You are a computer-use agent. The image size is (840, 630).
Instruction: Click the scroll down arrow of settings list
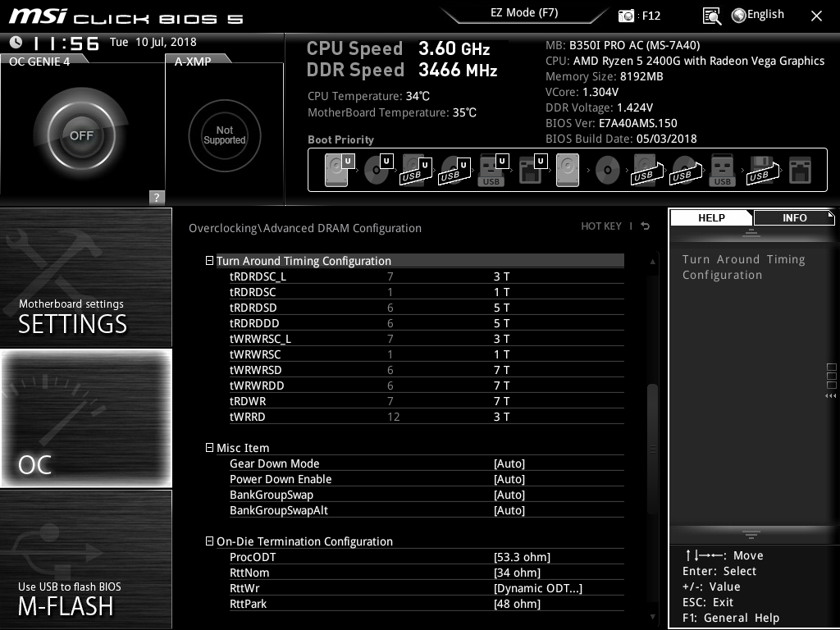coord(652,617)
